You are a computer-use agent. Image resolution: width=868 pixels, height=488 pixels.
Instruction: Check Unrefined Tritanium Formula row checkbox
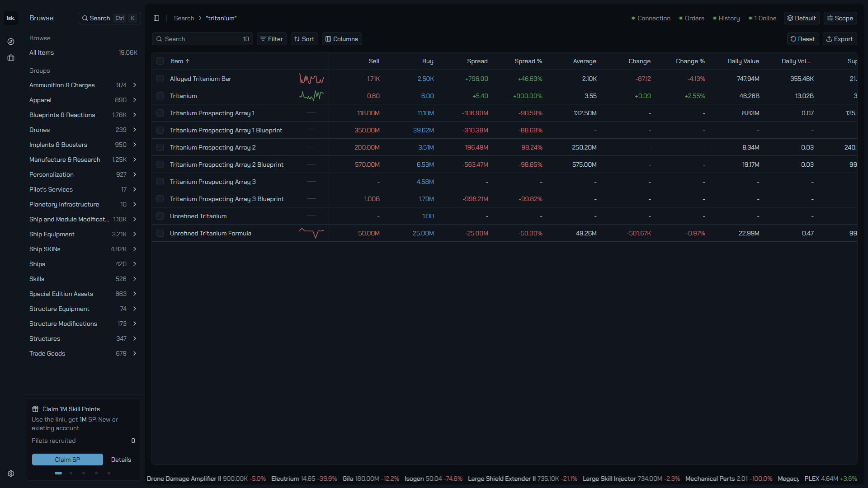(160, 233)
